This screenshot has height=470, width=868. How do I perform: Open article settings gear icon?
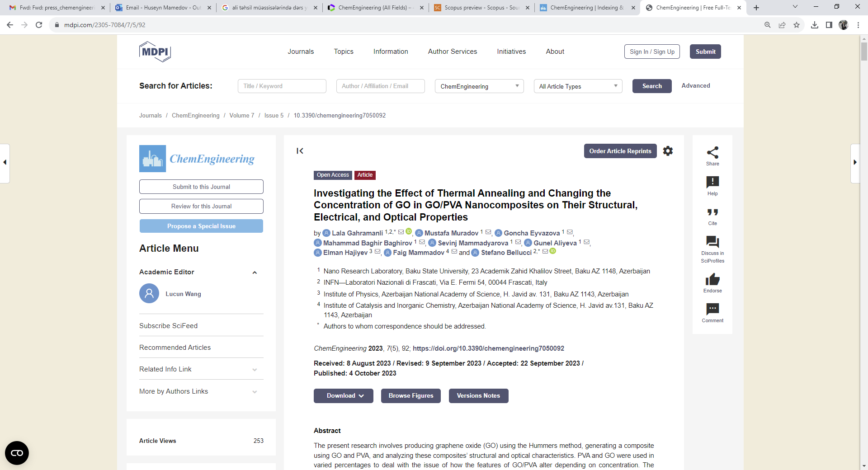pyautogui.click(x=668, y=151)
